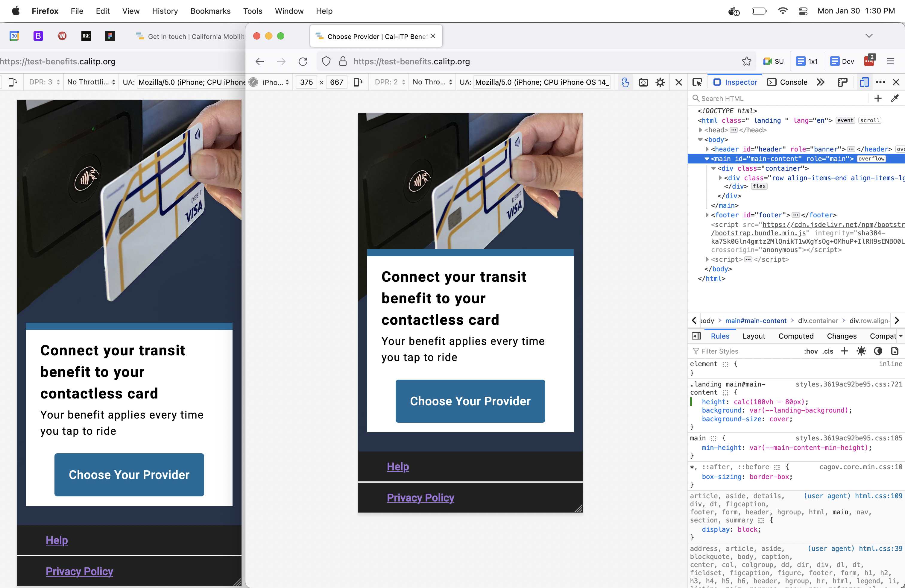Reload the current page

[x=303, y=61]
